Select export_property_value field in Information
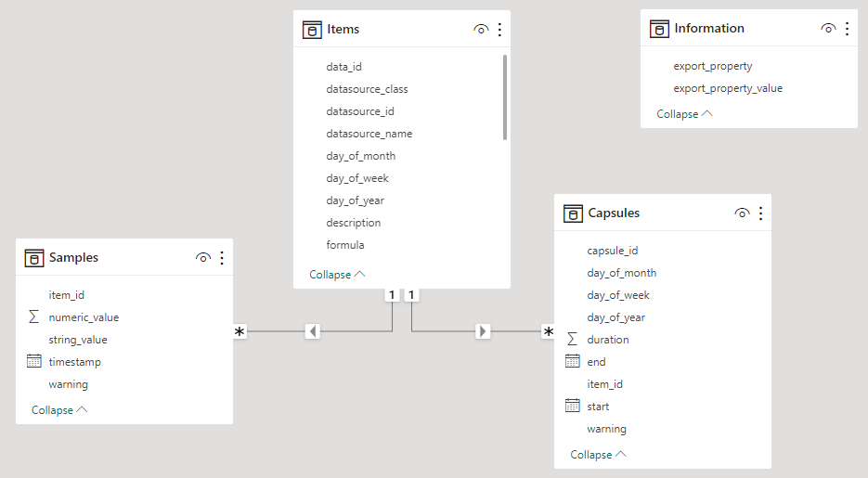Viewport: 868px width, 478px height. [x=728, y=88]
